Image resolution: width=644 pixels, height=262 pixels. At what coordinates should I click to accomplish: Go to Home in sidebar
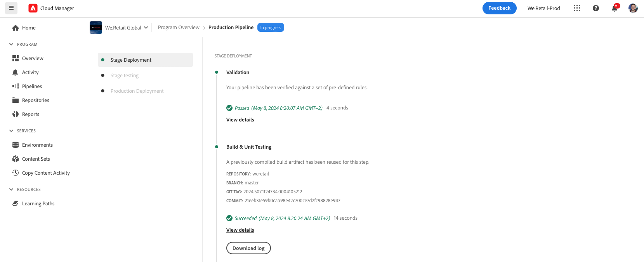click(29, 28)
